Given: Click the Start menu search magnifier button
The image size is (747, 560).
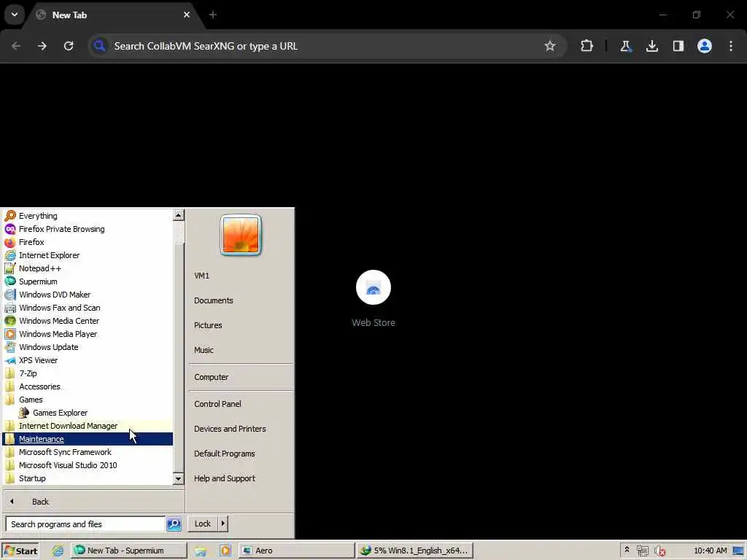Looking at the screenshot, I should pyautogui.click(x=174, y=524).
